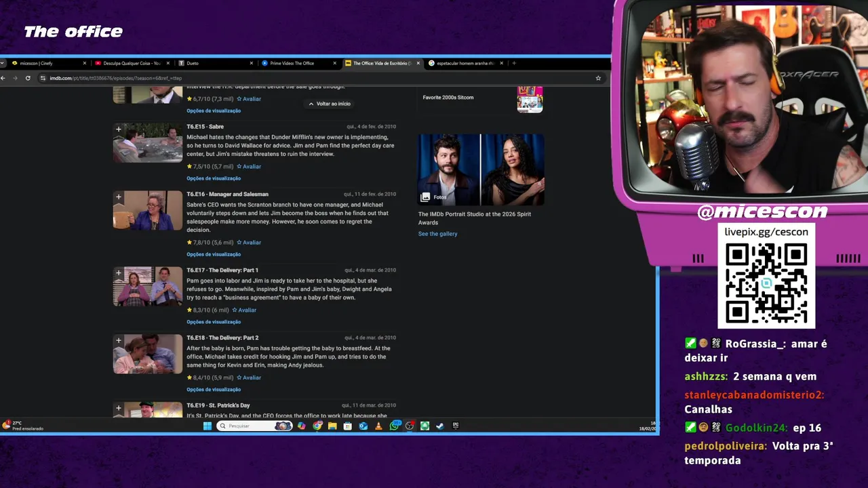The image size is (868, 488).
Task: Go back in the browser
Action: pos(3,78)
